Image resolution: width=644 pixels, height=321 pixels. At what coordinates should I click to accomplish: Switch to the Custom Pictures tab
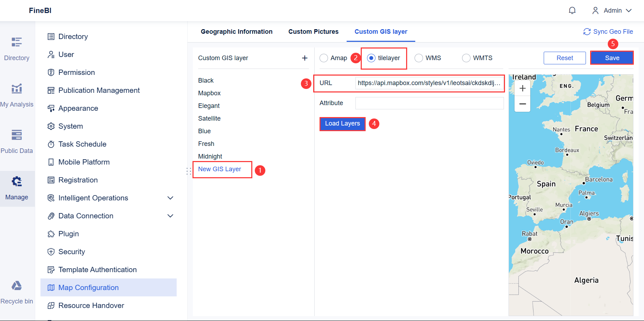click(313, 31)
